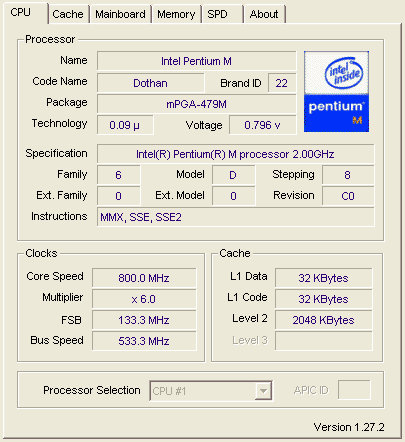
Task: Click the FSB value '133.3 MHz'
Action: tap(144, 320)
